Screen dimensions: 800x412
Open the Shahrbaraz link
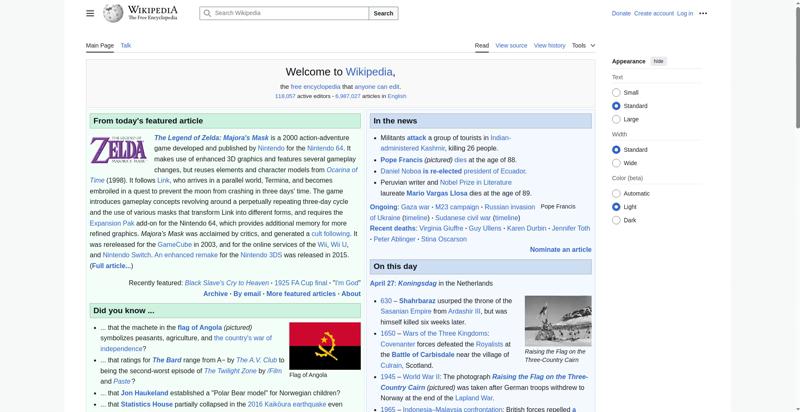[417, 301]
